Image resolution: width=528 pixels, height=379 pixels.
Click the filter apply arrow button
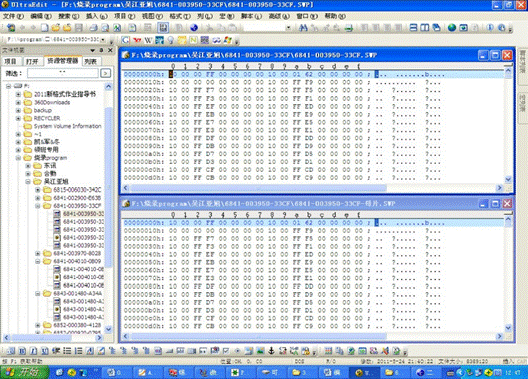click(x=105, y=73)
